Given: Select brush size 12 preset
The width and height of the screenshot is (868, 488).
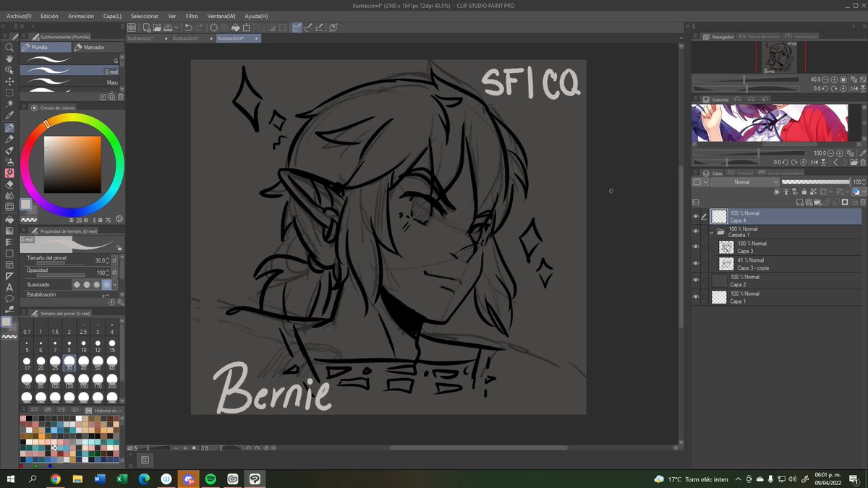Looking at the screenshot, I should (98, 344).
